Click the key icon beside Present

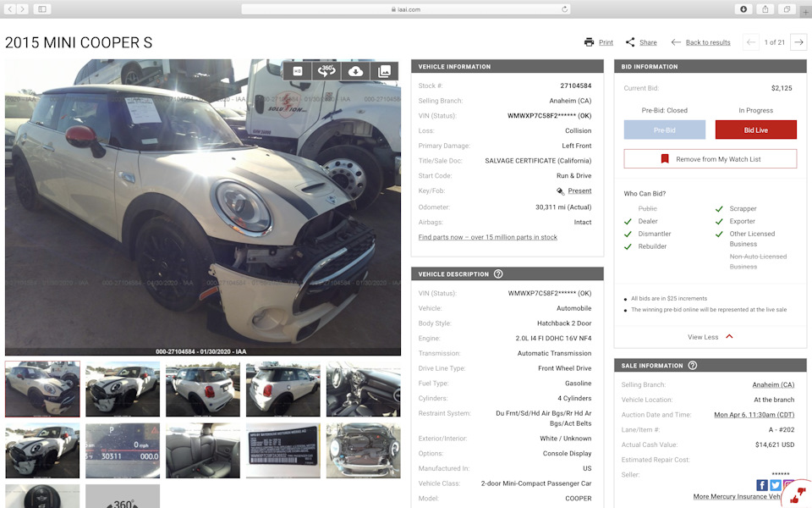click(560, 191)
